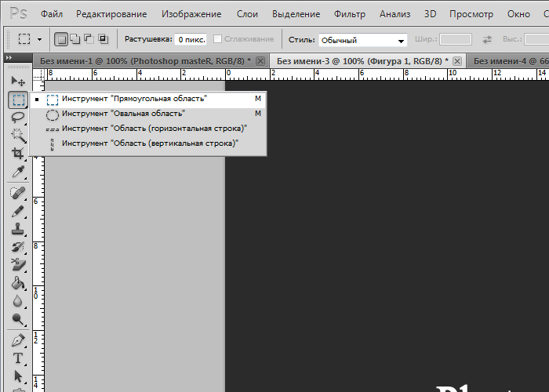Select the Eyedropper tool

click(18, 172)
